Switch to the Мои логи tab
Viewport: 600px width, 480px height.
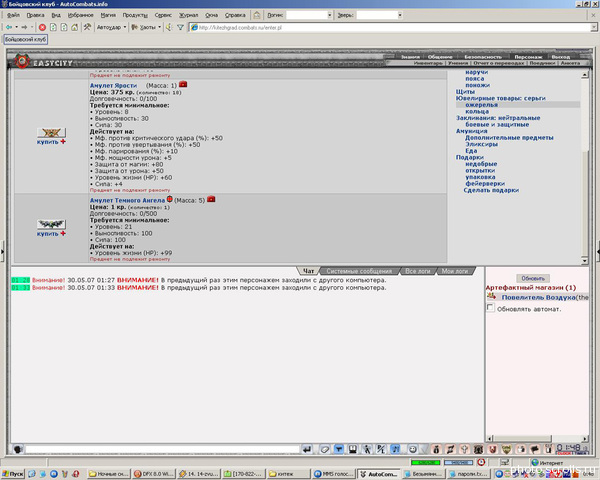click(455, 271)
